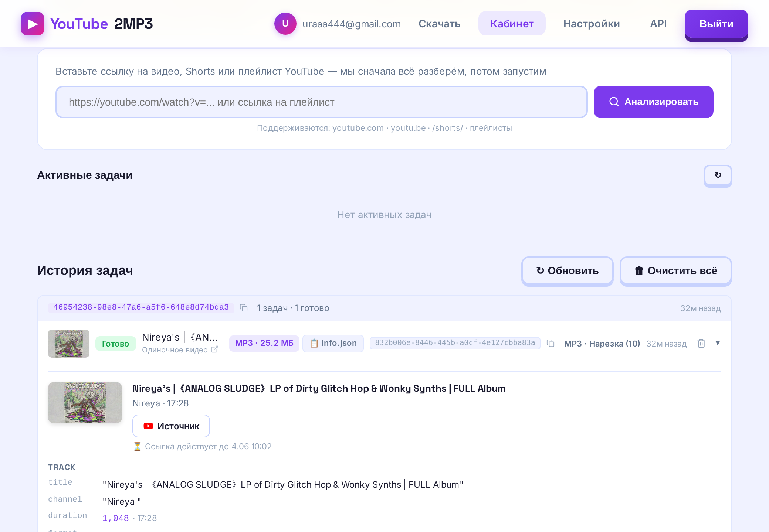Click the Обновить history button

[567, 271]
